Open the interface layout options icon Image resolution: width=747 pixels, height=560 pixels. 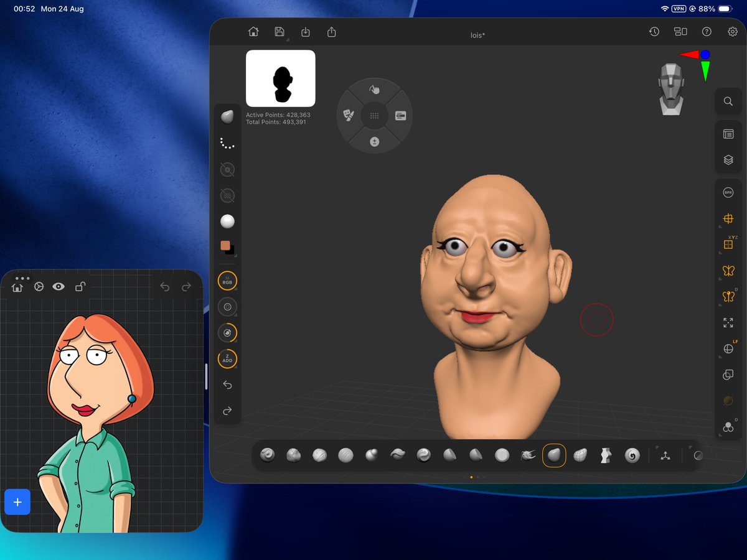680,32
